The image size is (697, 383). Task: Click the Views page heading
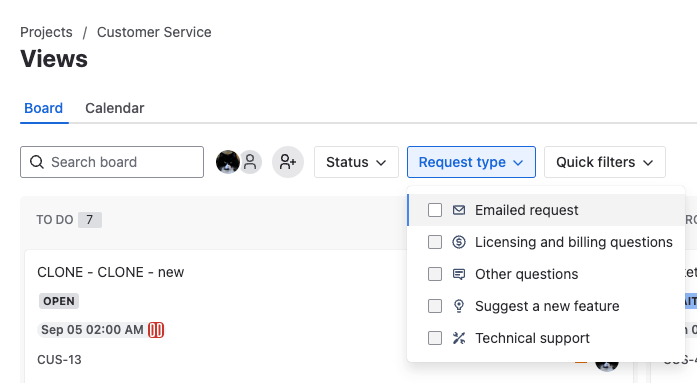(54, 59)
